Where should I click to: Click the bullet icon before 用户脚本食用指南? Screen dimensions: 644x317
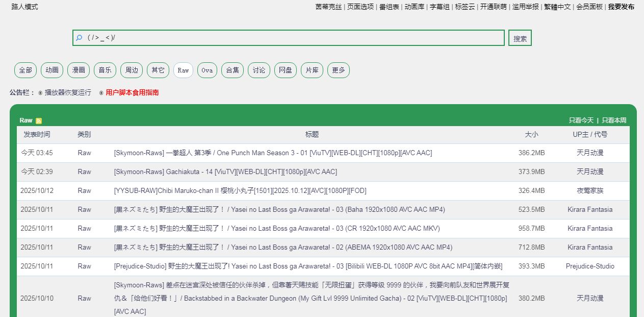(x=101, y=93)
